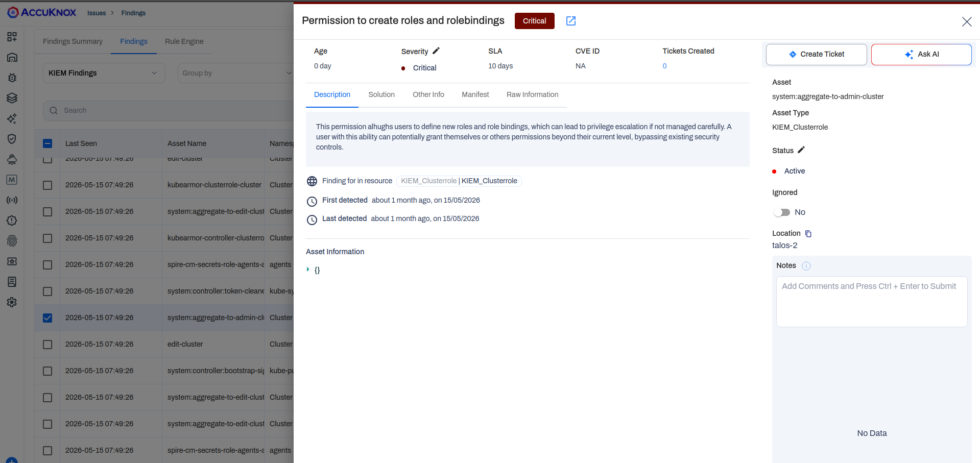The height and width of the screenshot is (463, 980).
Task: Click the Findings breadcrumb link
Action: click(133, 13)
